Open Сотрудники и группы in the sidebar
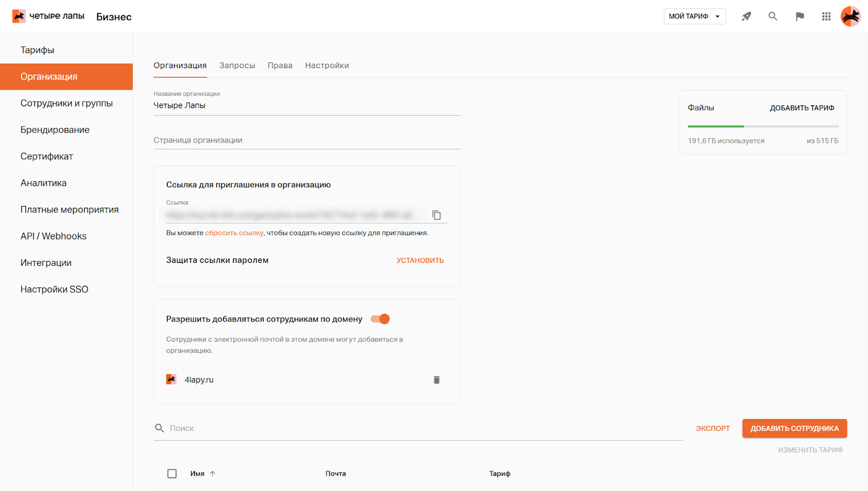868x491 pixels. point(67,103)
